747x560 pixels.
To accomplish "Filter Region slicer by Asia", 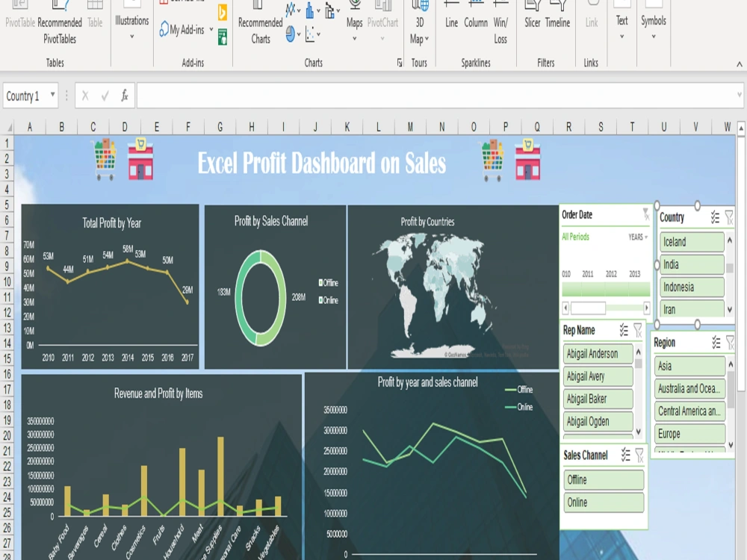I will pyautogui.click(x=689, y=366).
